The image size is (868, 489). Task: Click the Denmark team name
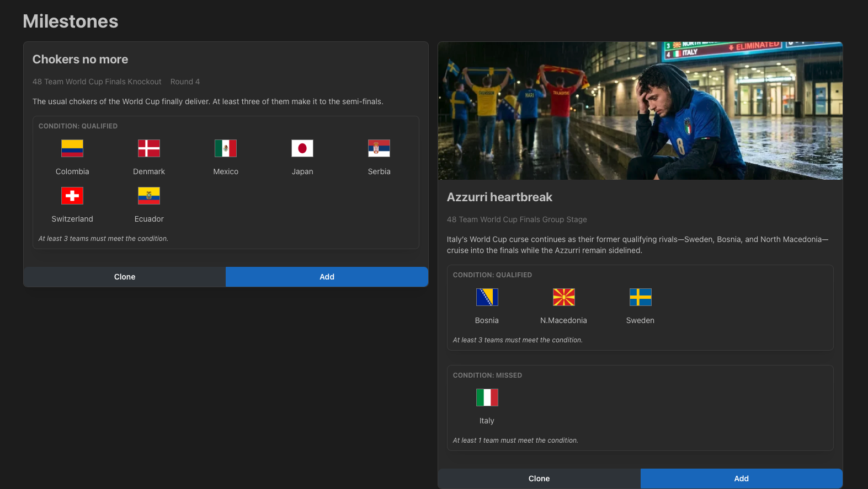(x=149, y=171)
